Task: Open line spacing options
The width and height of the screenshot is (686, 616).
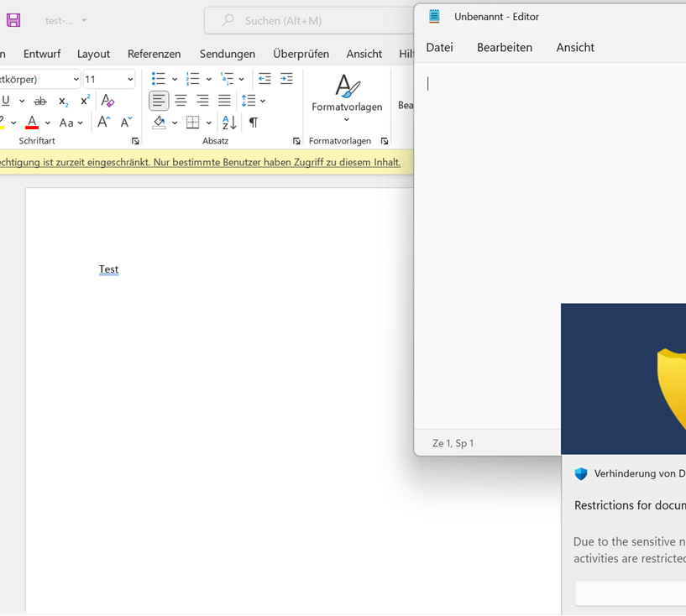Action: pos(249,101)
